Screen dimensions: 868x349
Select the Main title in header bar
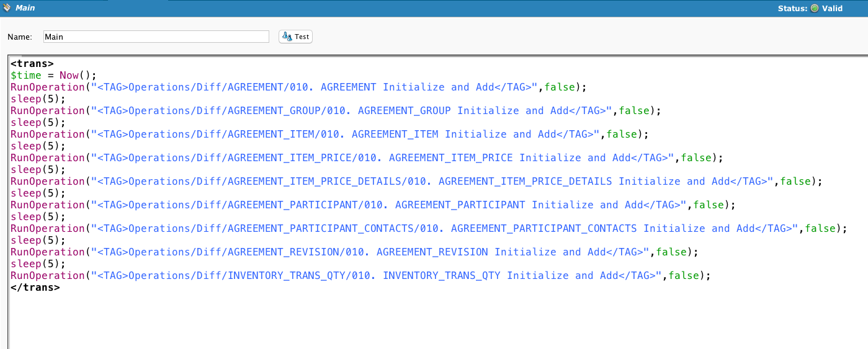[25, 8]
